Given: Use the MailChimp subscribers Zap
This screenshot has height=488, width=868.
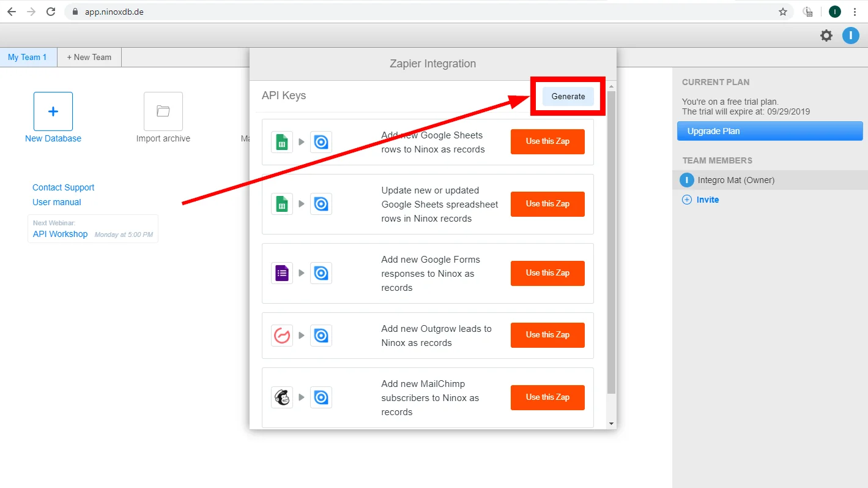Looking at the screenshot, I should pos(547,397).
